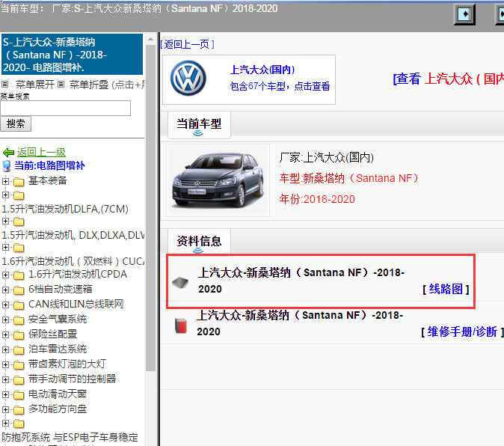Click 菜单展开 menu option
The width and height of the screenshot is (504, 446).
click(34, 85)
